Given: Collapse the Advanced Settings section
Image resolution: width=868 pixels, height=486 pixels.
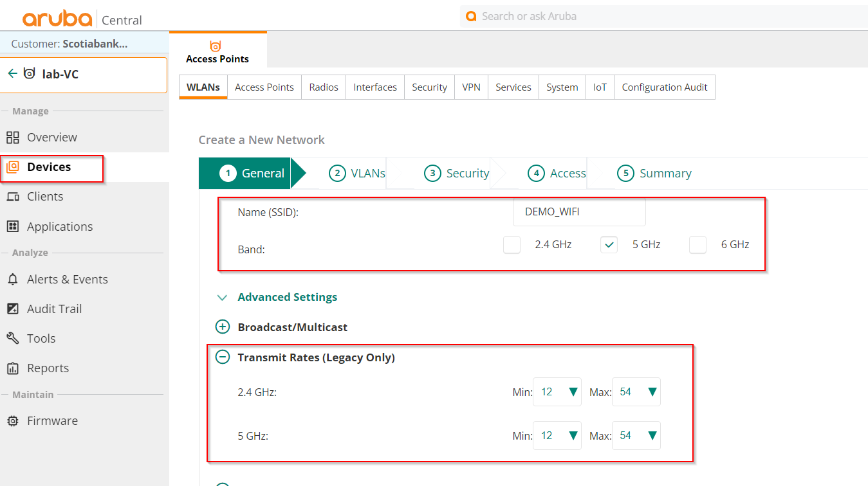Looking at the screenshot, I should click(223, 298).
